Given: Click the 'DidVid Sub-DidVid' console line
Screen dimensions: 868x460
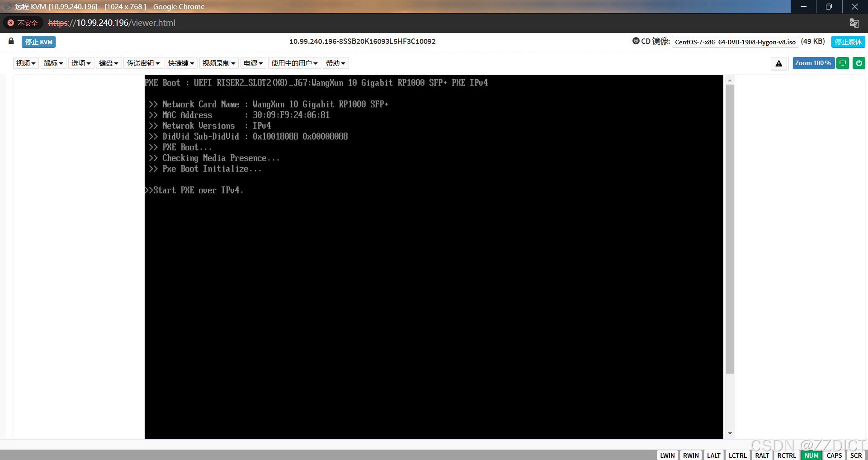Looking at the screenshot, I should (x=248, y=137).
